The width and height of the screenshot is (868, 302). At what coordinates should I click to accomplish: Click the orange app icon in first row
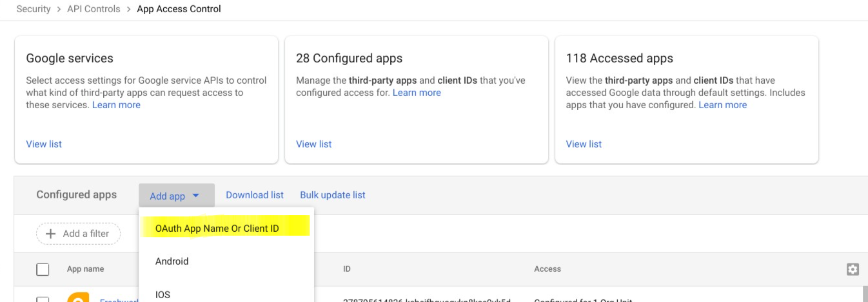pyautogui.click(x=78, y=297)
